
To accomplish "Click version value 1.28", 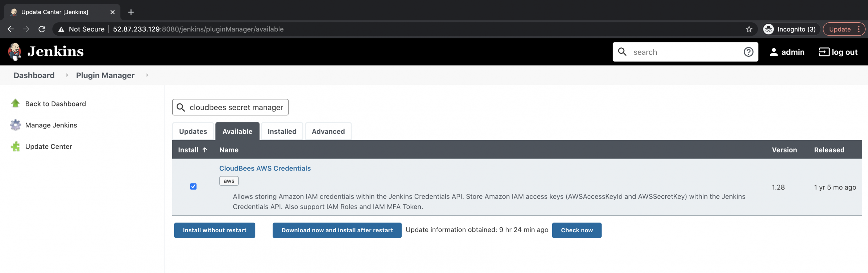I will pos(778,187).
